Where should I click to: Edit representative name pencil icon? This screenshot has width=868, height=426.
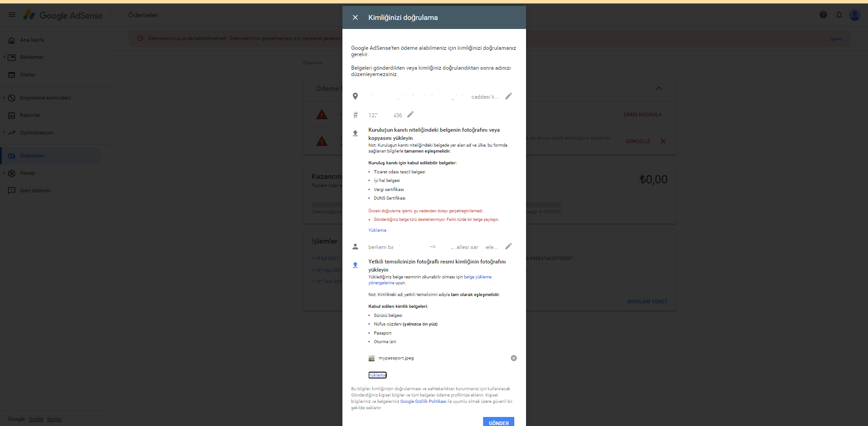tap(508, 246)
